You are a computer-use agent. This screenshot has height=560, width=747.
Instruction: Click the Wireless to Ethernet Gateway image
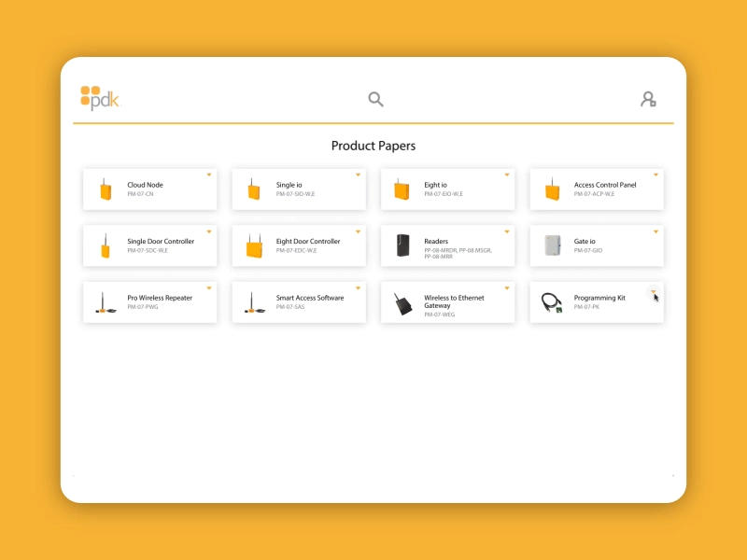coord(403,304)
